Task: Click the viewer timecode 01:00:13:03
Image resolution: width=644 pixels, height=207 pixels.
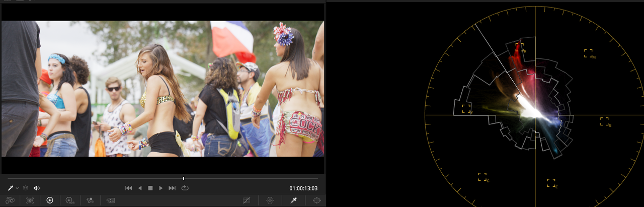Action: 303,188
